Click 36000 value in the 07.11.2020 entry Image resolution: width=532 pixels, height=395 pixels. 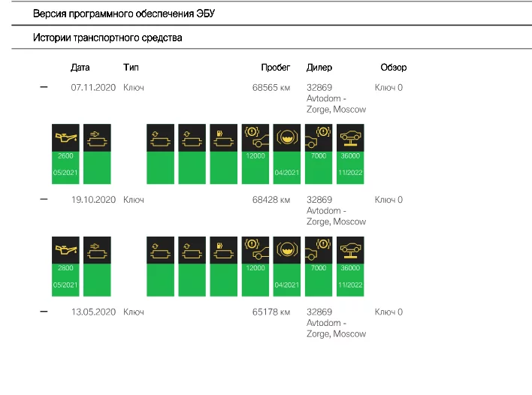click(x=350, y=155)
